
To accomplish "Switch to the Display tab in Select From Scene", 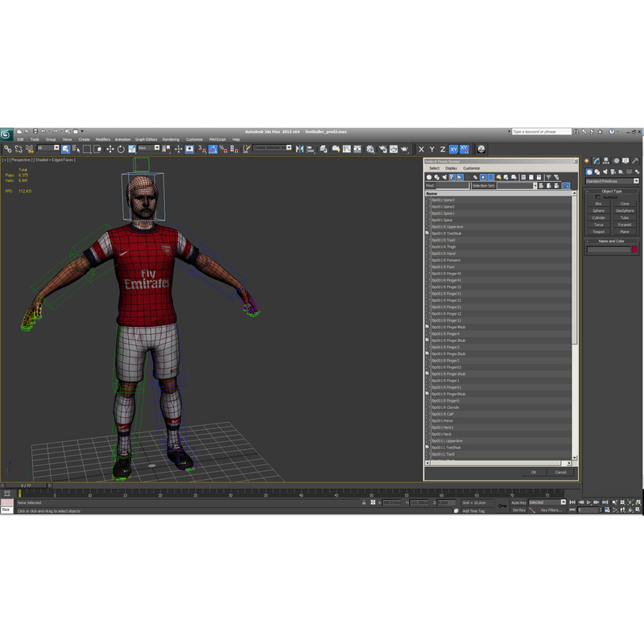I will (450, 168).
